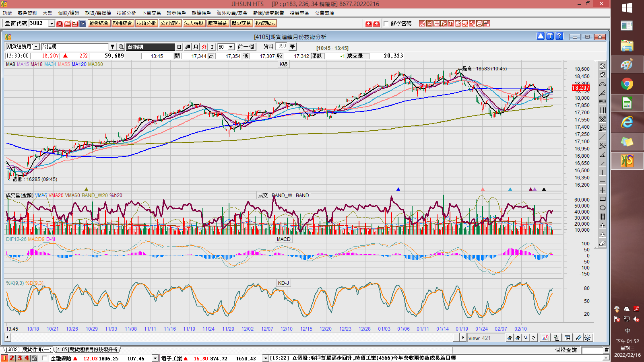This screenshot has height=362, width=644.
Task: Select the down arrow marker tool
Action: pos(603,234)
